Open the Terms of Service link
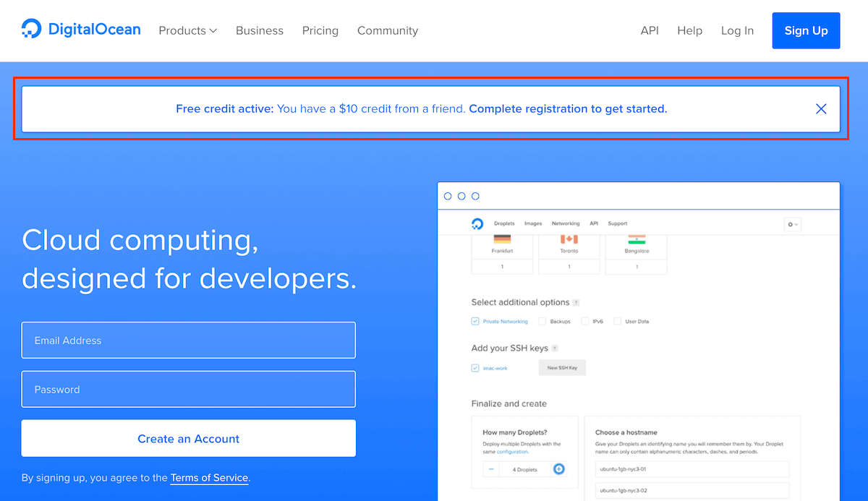 point(209,478)
